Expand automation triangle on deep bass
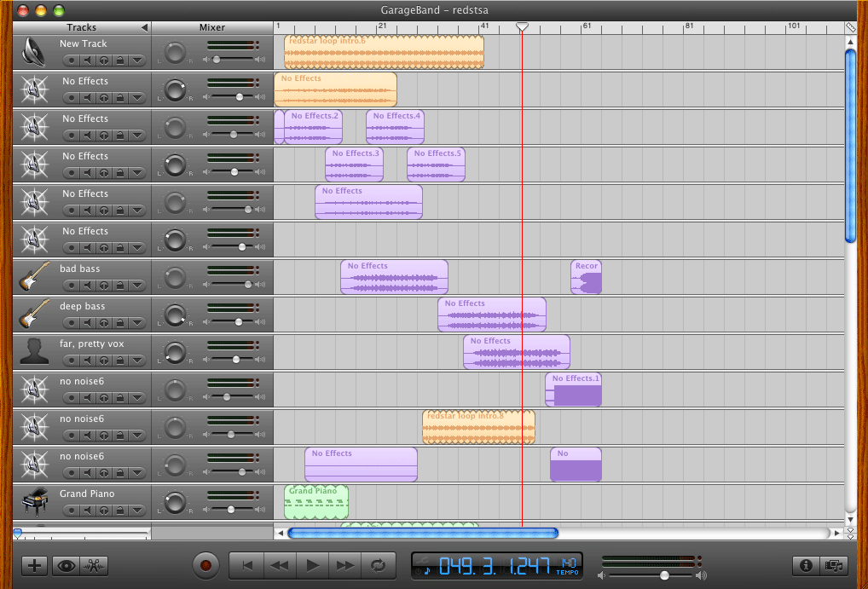This screenshot has height=589, width=868. click(137, 323)
